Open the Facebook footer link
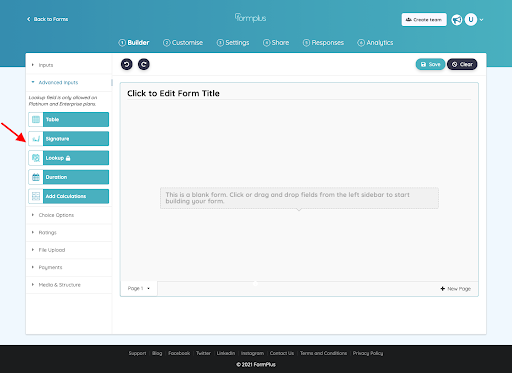The width and height of the screenshot is (512, 373). coord(179,353)
